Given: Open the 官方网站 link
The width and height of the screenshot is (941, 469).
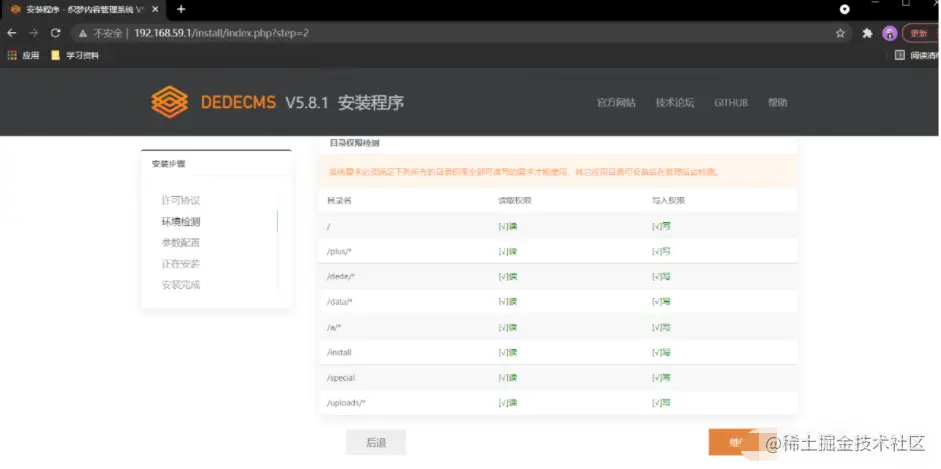Looking at the screenshot, I should tap(616, 103).
